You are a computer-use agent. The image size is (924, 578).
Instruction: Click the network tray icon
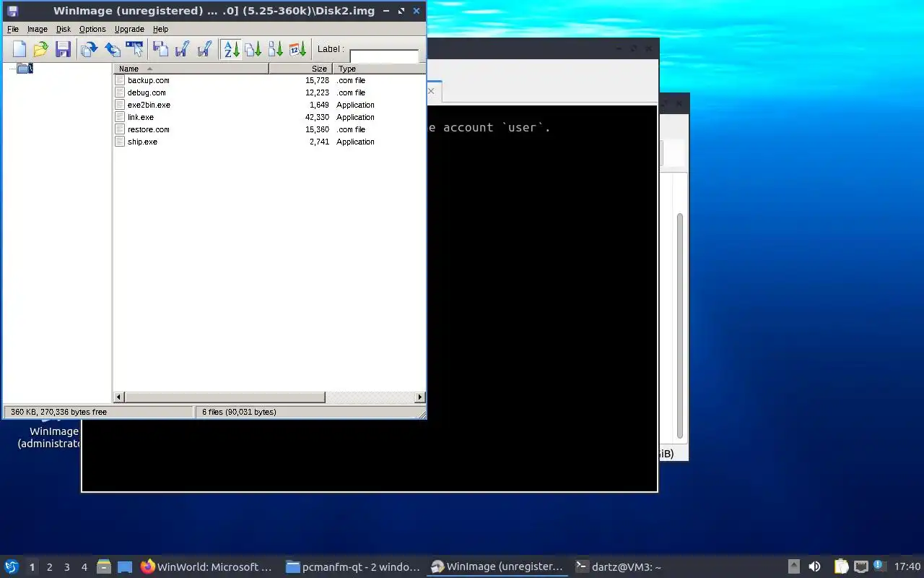pos(860,567)
